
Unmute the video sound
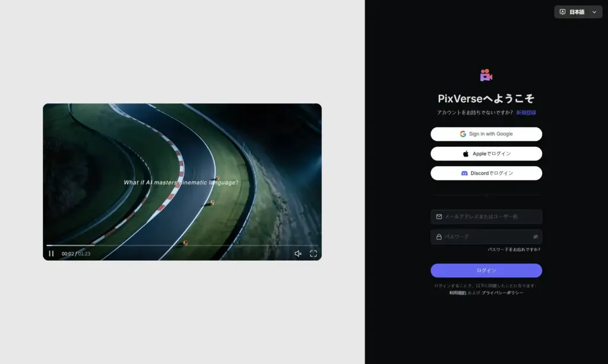[x=298, y=254]
